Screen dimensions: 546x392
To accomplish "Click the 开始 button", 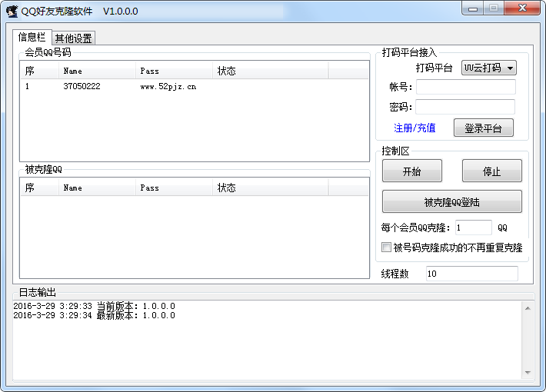I will click(x=411, y=171).
